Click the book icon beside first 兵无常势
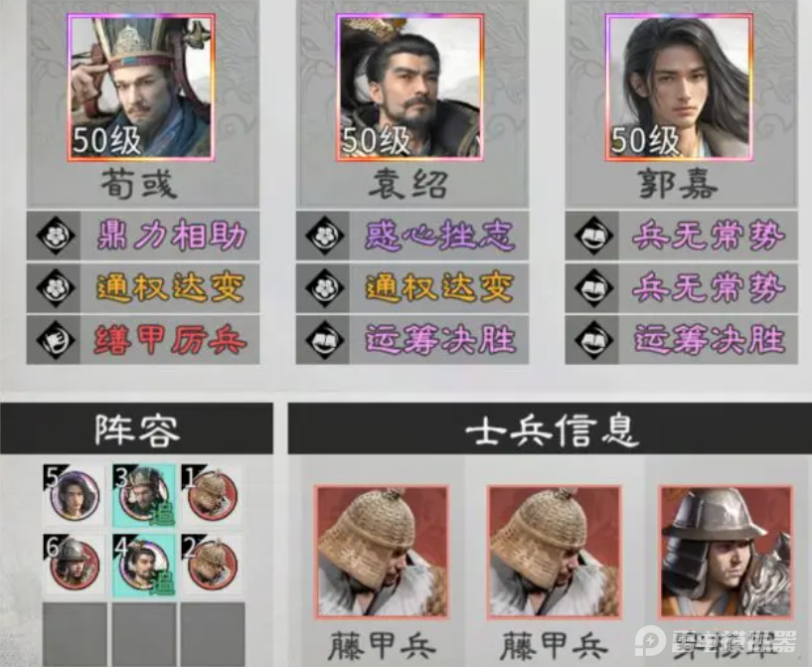 [594, 236]
